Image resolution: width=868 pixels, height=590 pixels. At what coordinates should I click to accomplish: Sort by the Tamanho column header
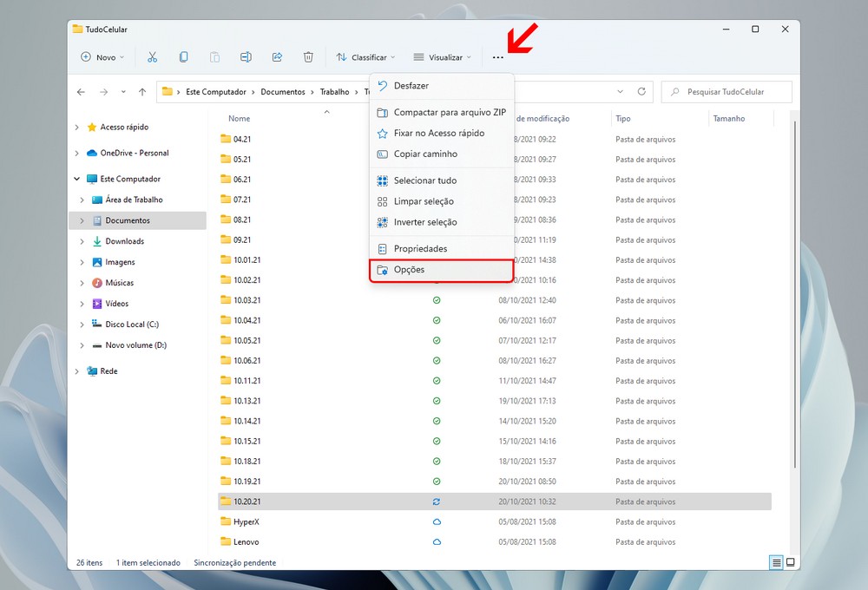pos(728,119)
